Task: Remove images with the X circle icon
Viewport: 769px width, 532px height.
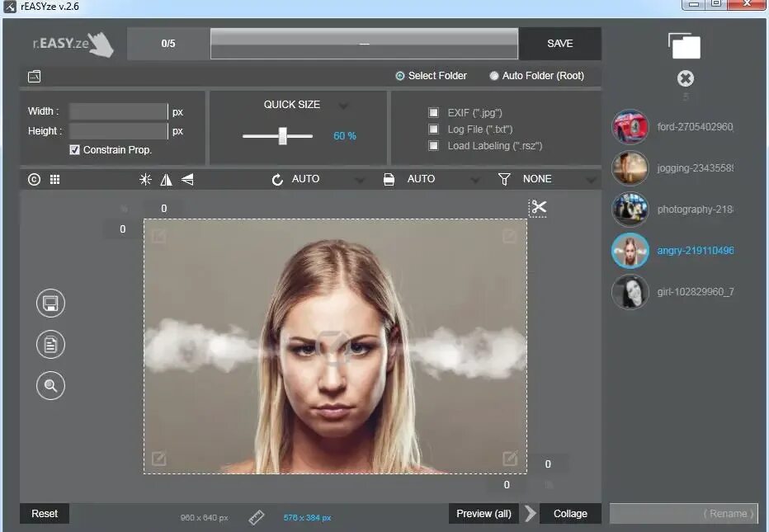Action: pos(686,78)
